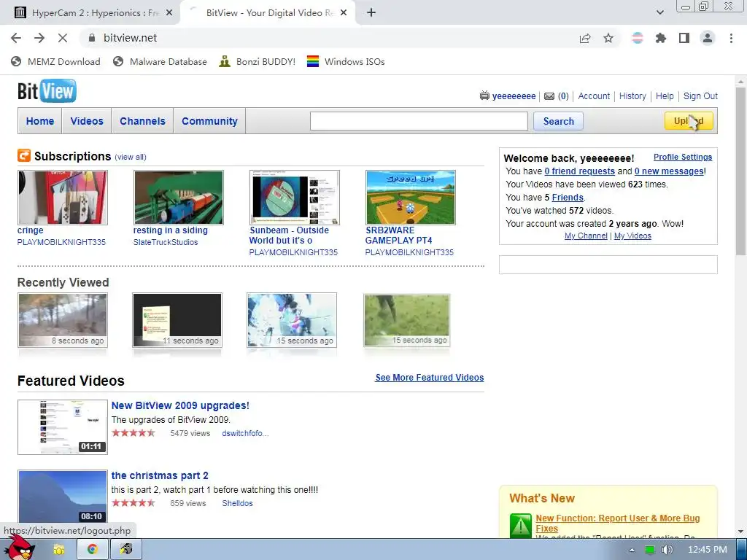Click the yellow Upload button

[689, 121]
